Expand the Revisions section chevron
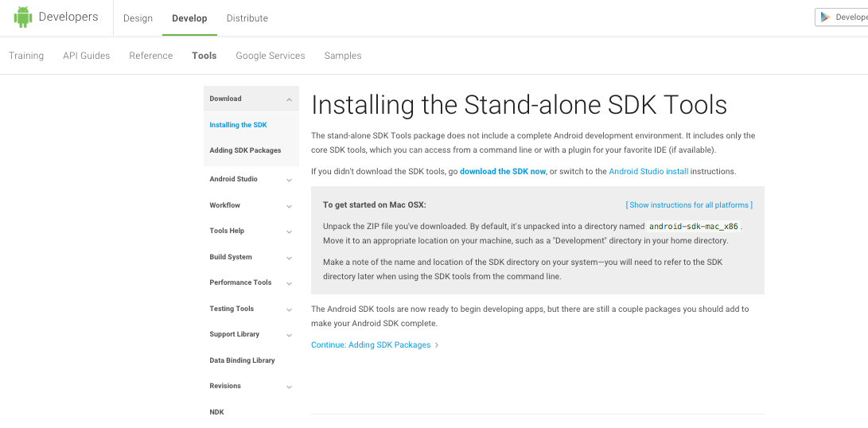This screenshot has width=868, height=428. click(289, 387)
